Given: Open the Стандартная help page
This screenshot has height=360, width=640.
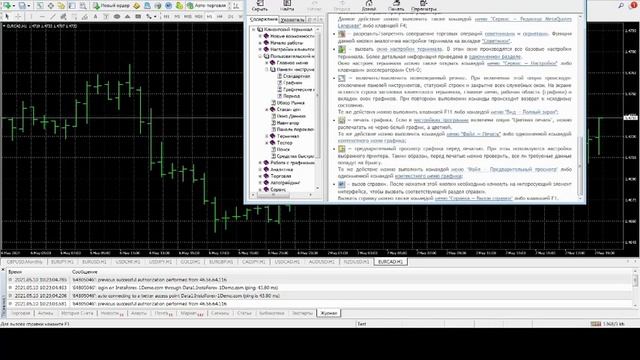Looking at the screenshot, I should pyautogui.click(x=296, y=76).
